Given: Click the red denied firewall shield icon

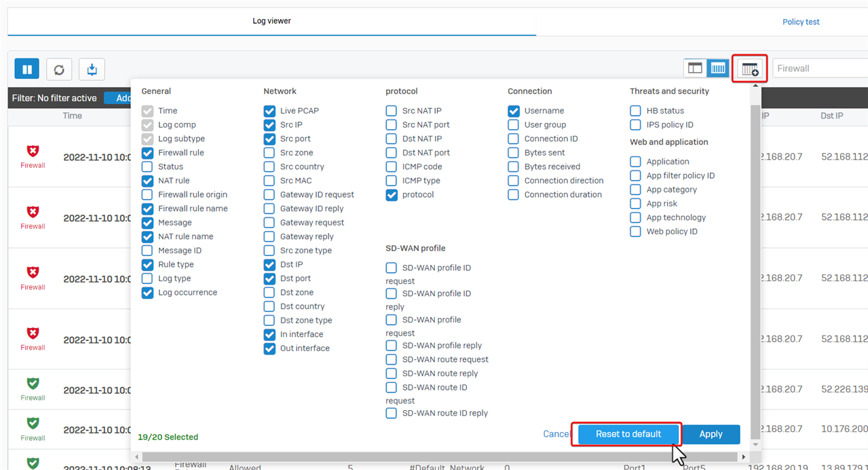Looking at the screenshot, I should [33, 151].
